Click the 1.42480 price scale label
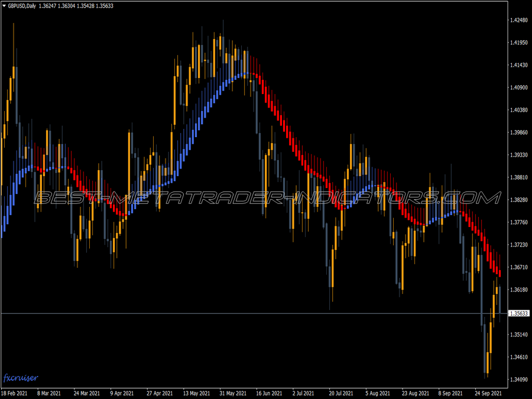 519,20
